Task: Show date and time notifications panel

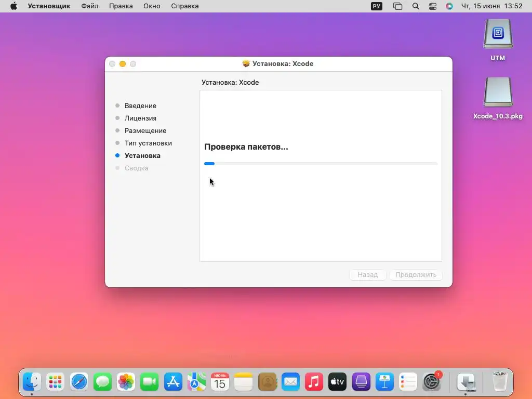Action: coord(491,6)
